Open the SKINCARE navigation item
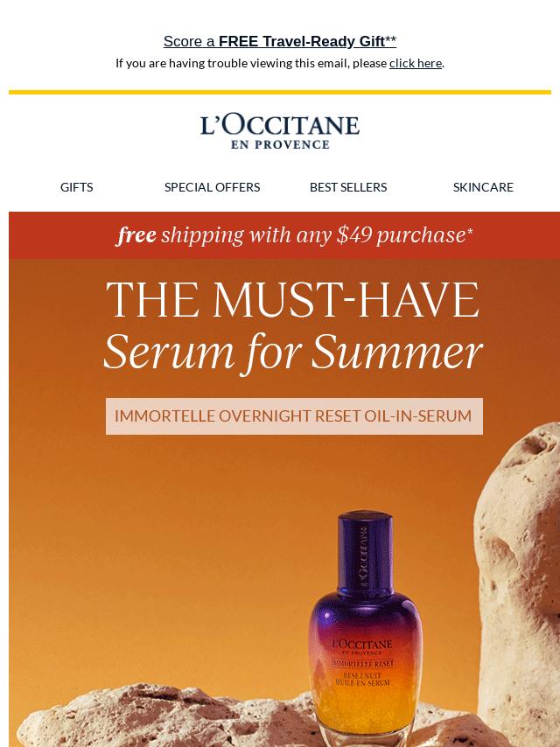 [x=483, y=187]
